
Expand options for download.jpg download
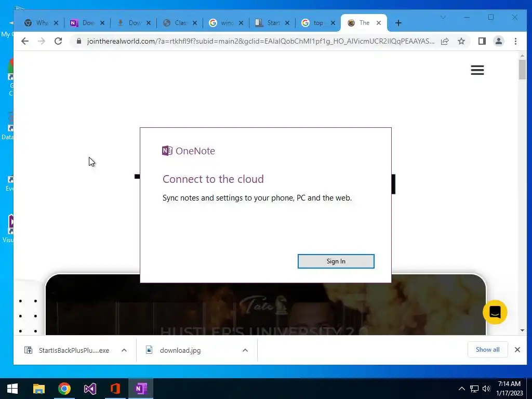coord(245,350)
